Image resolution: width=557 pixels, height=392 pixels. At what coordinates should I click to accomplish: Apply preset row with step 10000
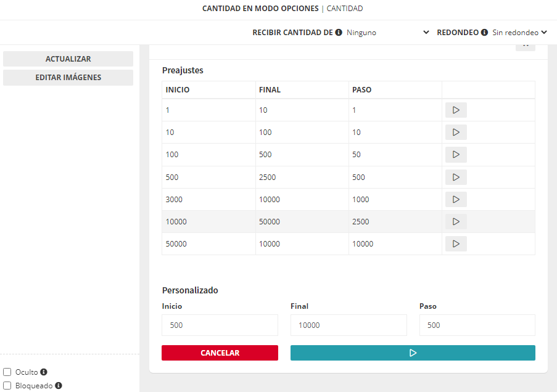pyautogui.click(x=456, y=244)
